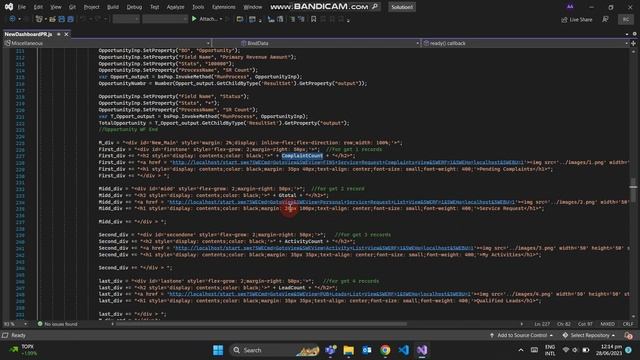Image resolution: width=640 pixels, height=360 pixels.
Task: Open Microsoft Teams from taskbar
Action: (x=331, y=350)
